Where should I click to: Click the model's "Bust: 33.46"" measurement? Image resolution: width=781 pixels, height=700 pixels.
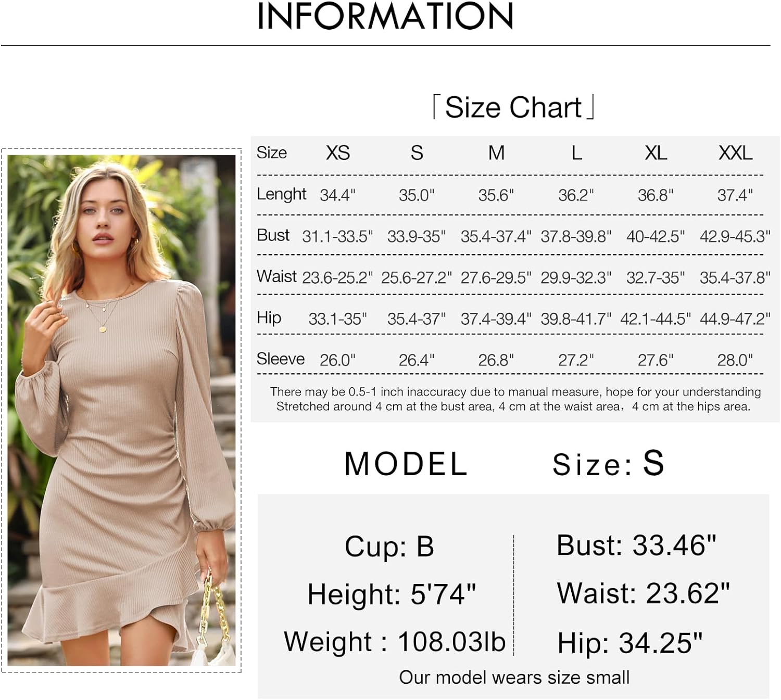click(636, 545)
